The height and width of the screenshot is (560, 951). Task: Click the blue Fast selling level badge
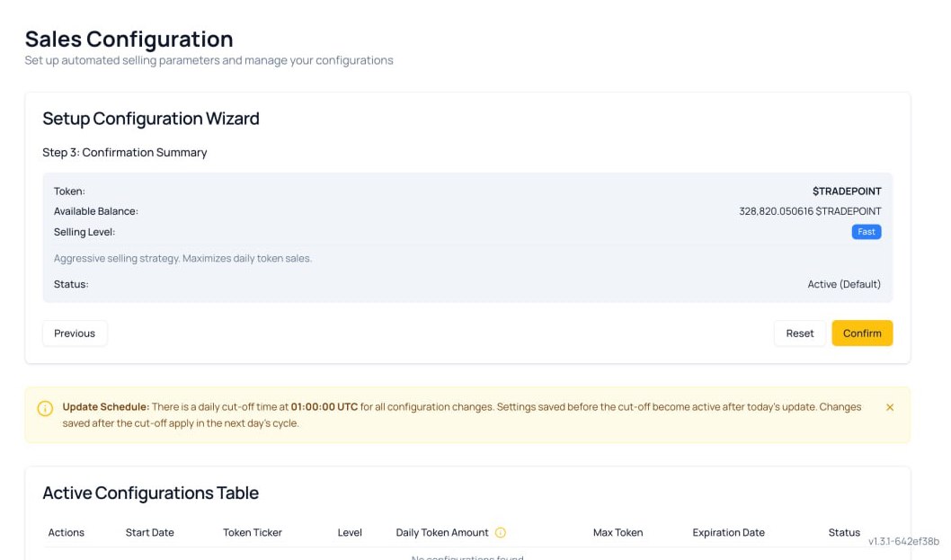(866, 232)
